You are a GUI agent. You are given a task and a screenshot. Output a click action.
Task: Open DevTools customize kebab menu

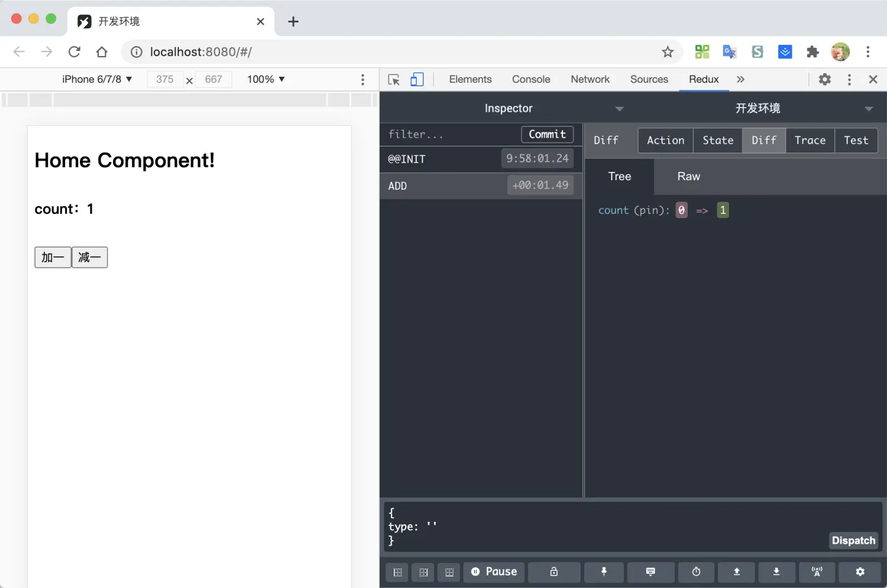pos(849,80)
